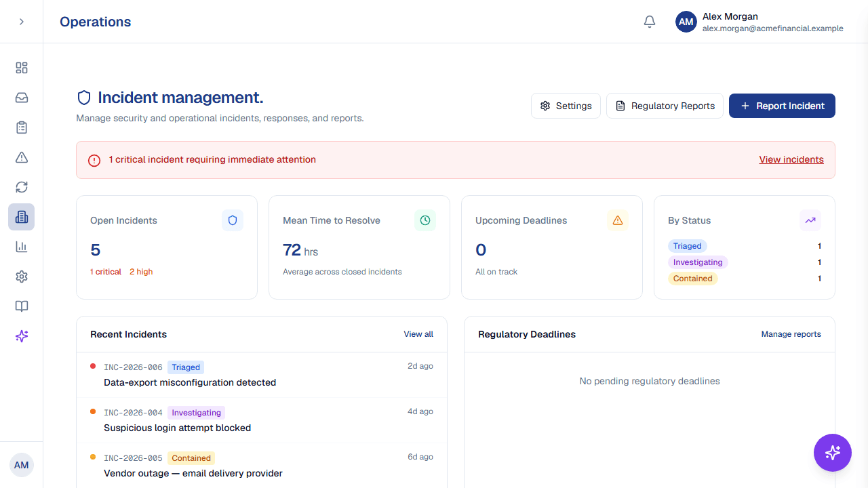Click the Upcoming Deadlines count 0

click(481, 250)
